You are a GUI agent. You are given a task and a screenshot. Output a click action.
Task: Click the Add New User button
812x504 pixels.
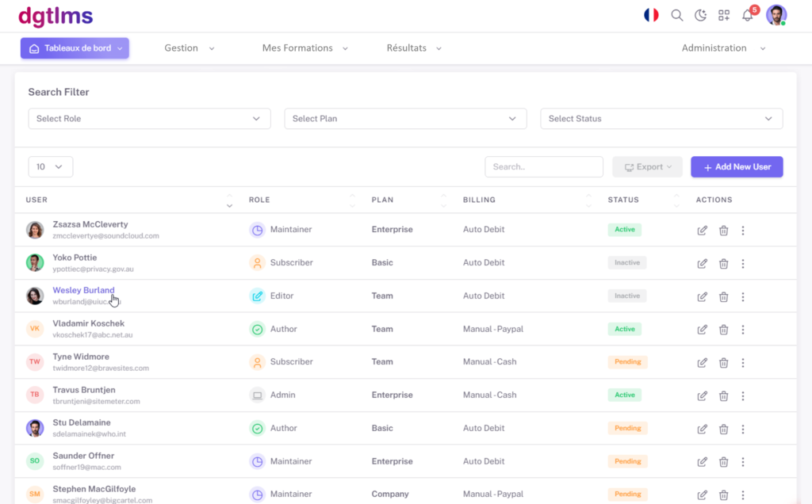pyautogui.click(x=737, y=166)
